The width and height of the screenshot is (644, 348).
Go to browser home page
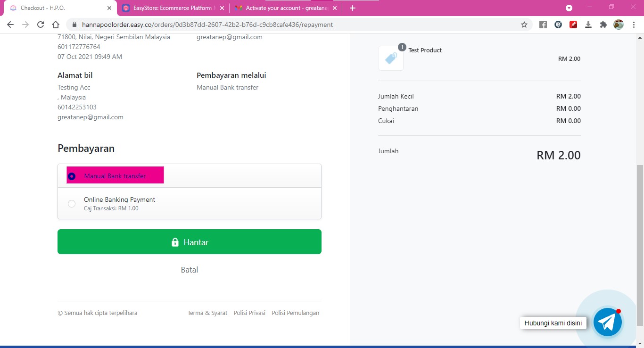click(x=56, y=25)
